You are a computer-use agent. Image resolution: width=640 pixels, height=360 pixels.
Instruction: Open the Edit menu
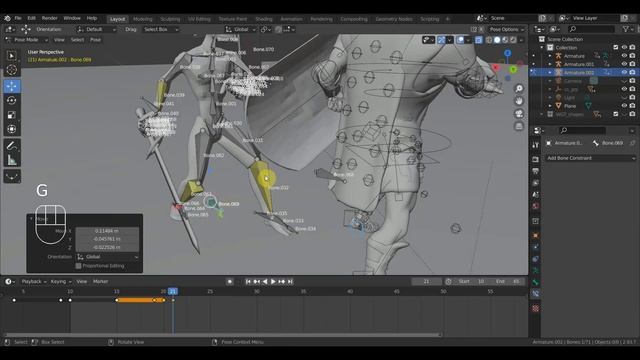31,18
